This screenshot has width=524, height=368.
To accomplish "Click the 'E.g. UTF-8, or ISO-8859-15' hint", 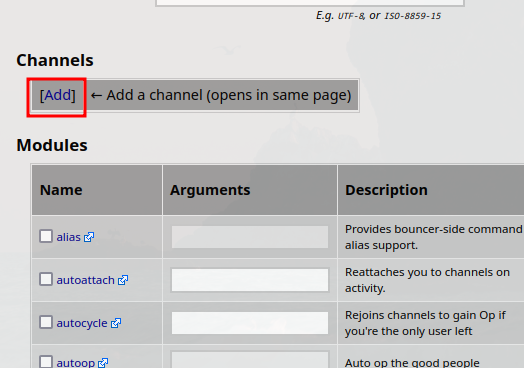I will click(378, 15).
